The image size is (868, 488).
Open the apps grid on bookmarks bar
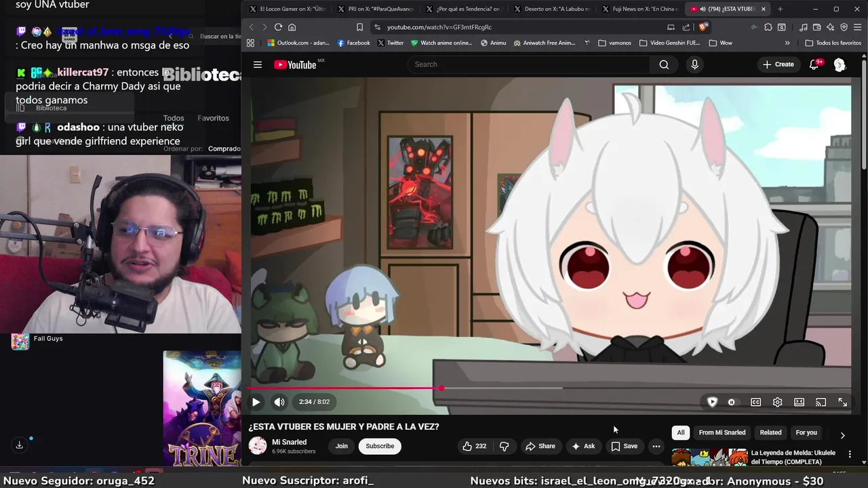tap(250, 43)
